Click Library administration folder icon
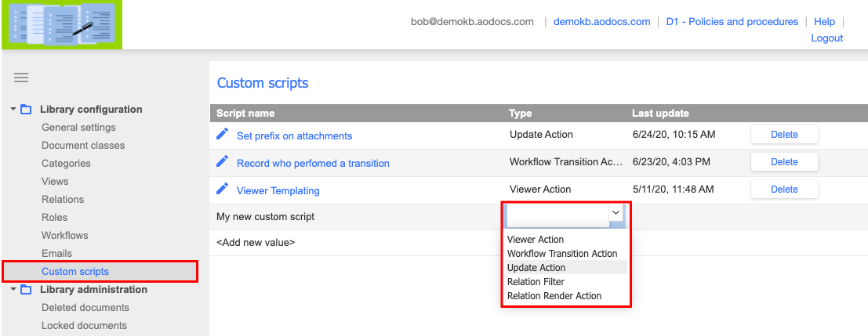The image size is (868, 336). pyautogui.click(x=26, y=290)
